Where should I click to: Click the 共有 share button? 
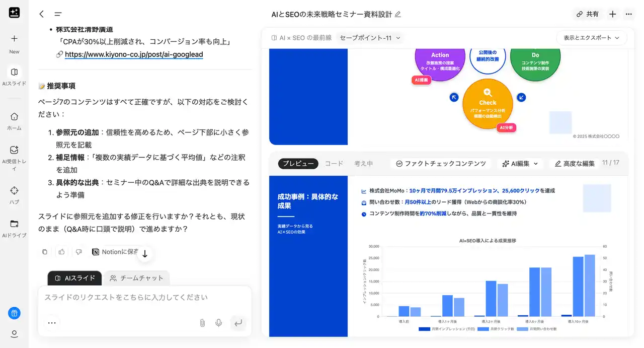588,14
